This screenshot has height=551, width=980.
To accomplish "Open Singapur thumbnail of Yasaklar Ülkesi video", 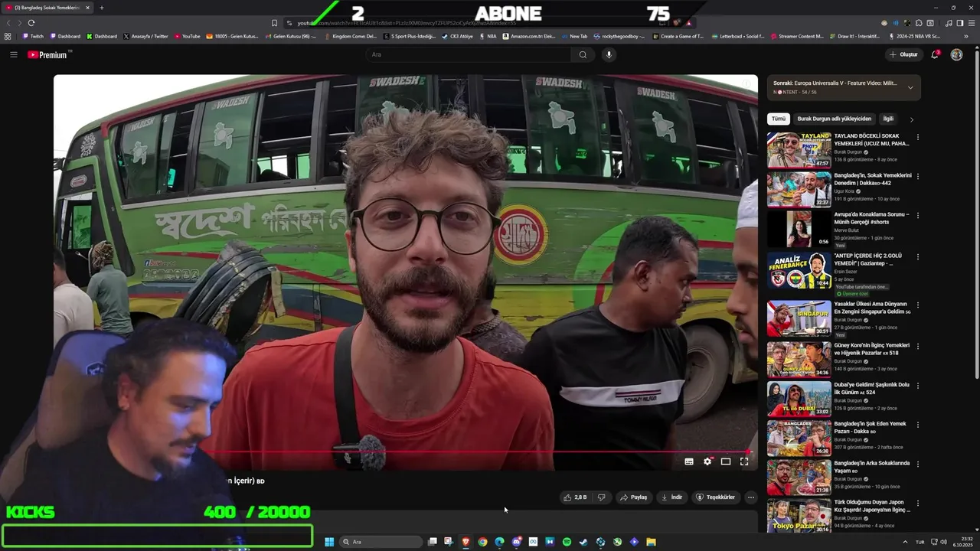I will pos(799,318).
